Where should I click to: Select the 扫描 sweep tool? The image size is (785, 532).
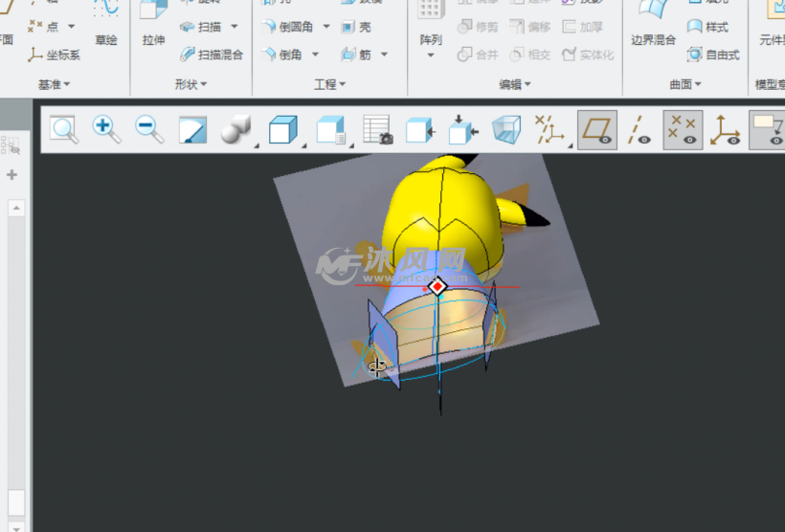(201, 27)
